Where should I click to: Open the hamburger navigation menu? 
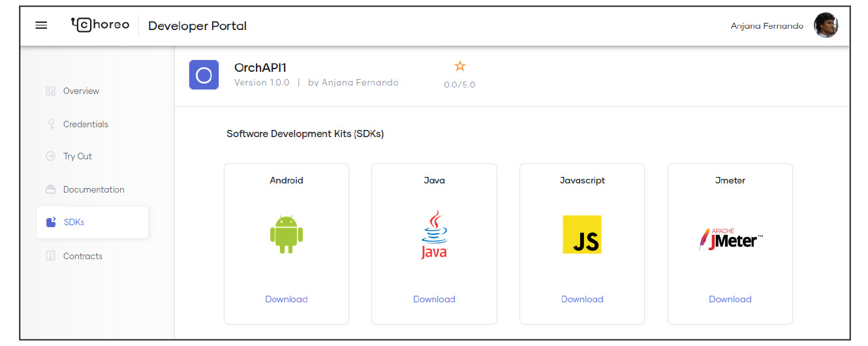click(x=41, y=25)
